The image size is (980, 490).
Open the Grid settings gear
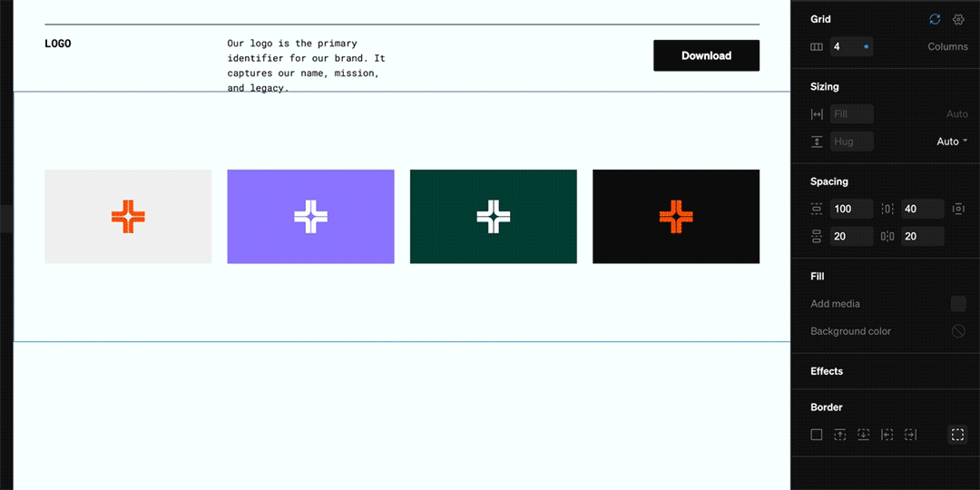(x=958, y=19)
